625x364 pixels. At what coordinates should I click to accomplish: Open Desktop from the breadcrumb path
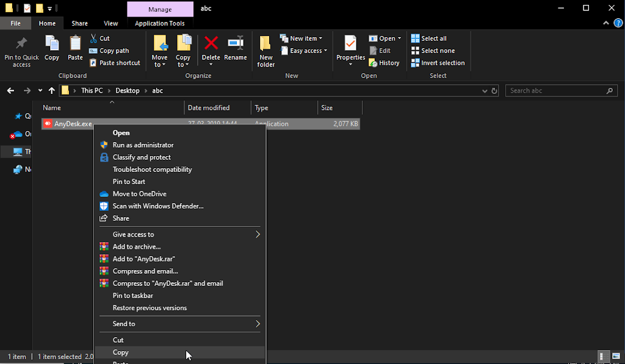[127, 90]
